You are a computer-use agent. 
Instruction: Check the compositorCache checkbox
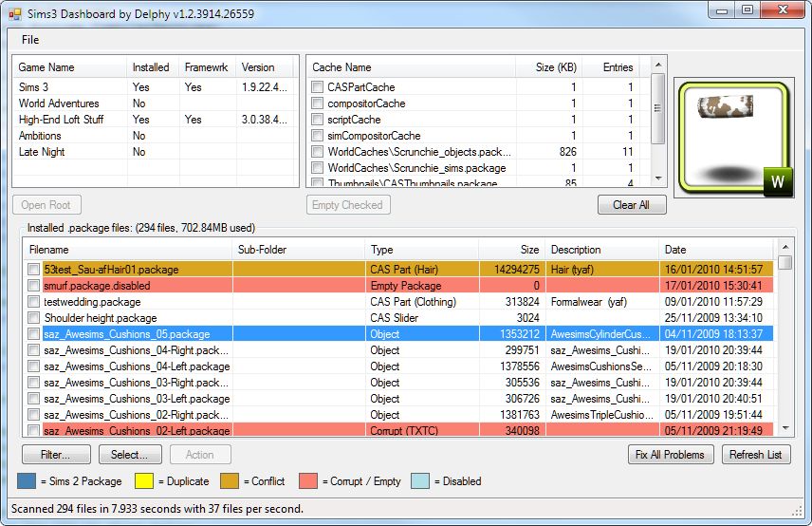pos(318,103)
